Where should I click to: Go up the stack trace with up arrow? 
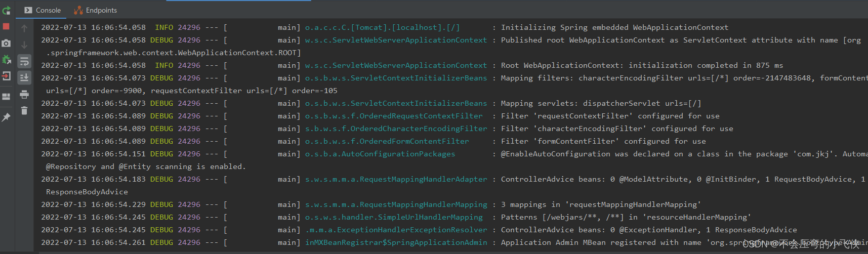click(x=24, y=29)
